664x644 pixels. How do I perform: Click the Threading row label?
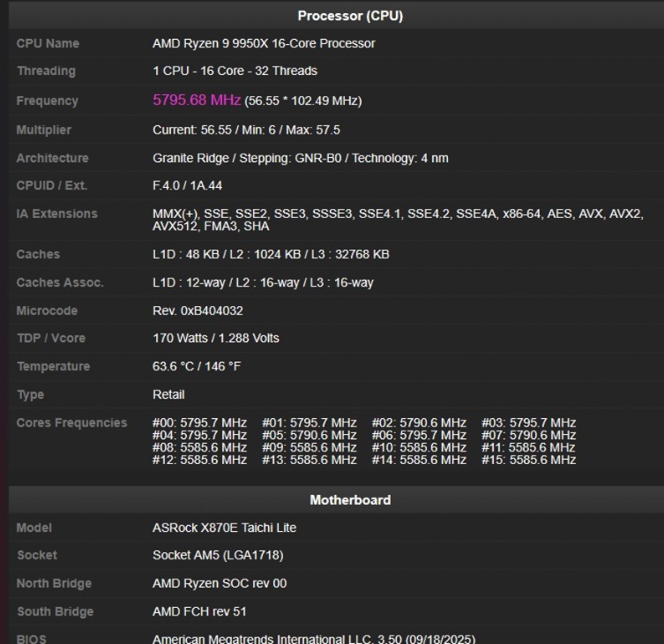pos(46,71)
